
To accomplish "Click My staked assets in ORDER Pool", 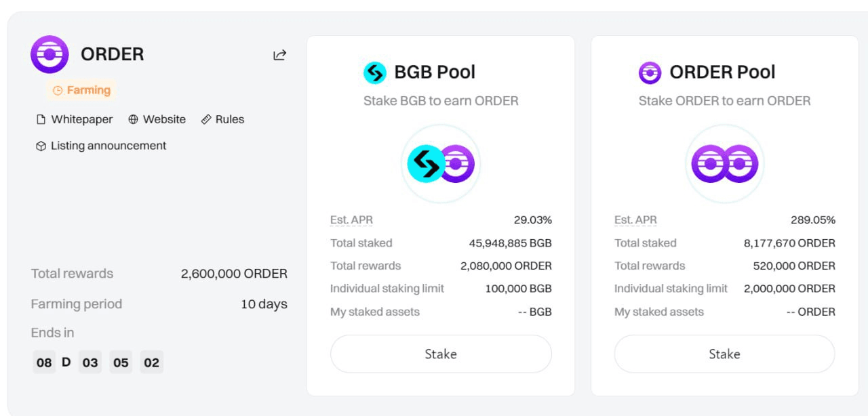I will click(659, 312).
